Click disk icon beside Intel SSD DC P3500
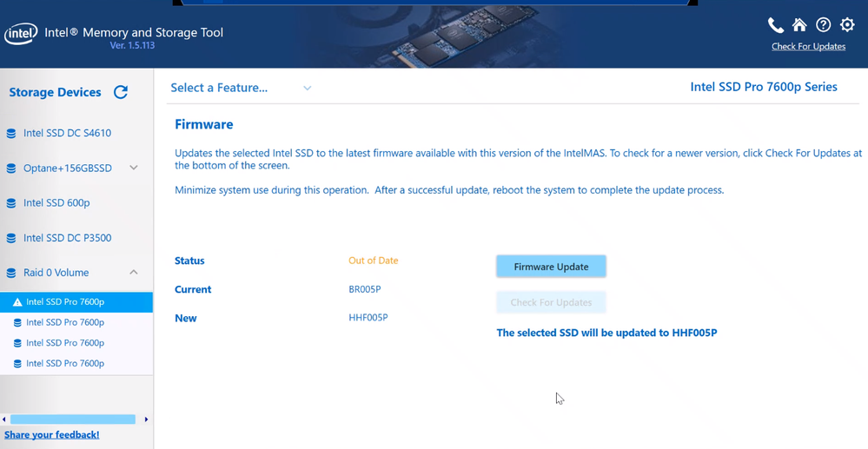The height and width of the screenshot is (449, 868). coord(11,238)
